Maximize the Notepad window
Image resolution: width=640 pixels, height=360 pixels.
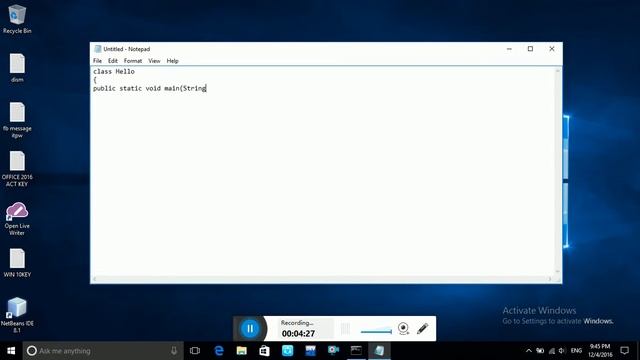tap(530, 49)
